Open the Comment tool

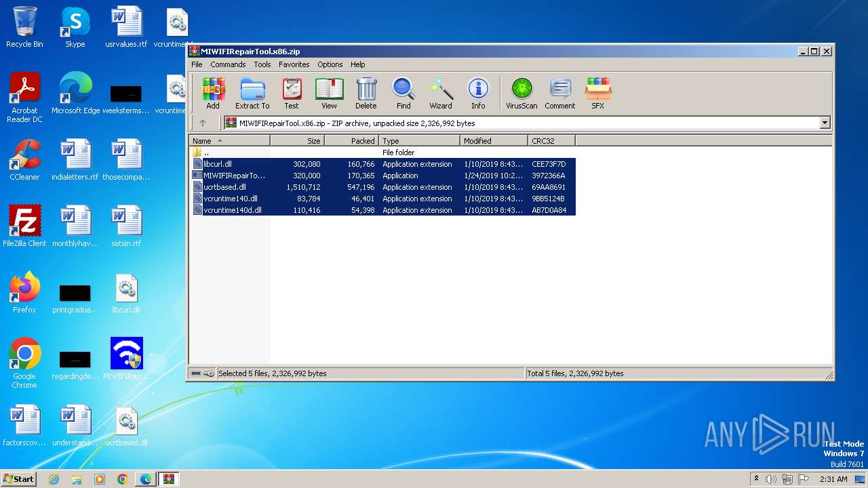(x=560, y=94)
